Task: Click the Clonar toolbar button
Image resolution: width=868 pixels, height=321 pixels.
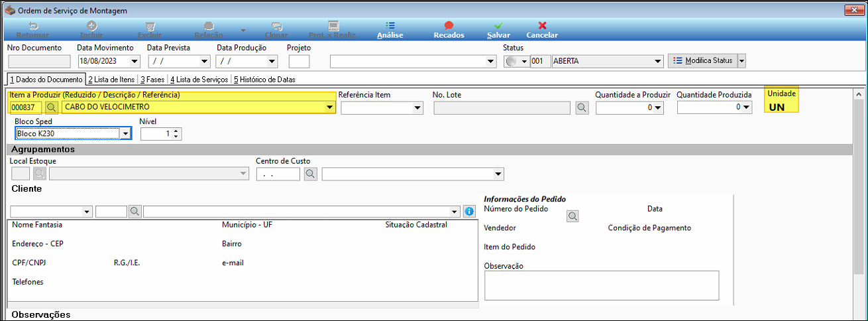Action: [276, 30]
